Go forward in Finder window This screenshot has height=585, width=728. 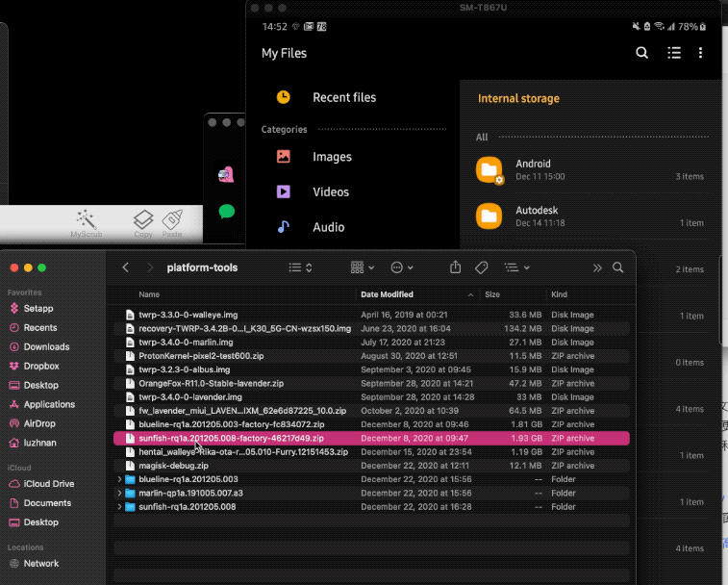coord(149,267)
